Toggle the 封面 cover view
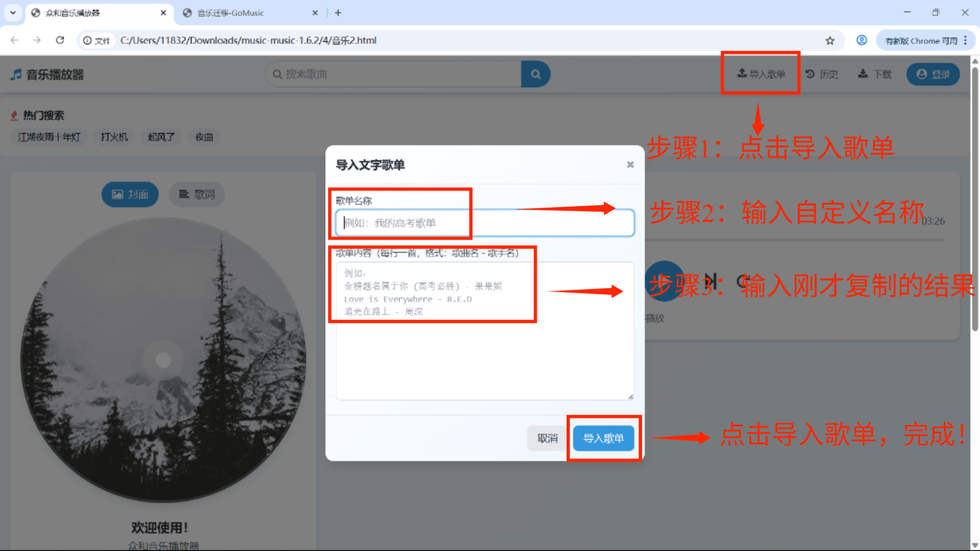This screenshot has height=551, width=980. coord(130,194)
